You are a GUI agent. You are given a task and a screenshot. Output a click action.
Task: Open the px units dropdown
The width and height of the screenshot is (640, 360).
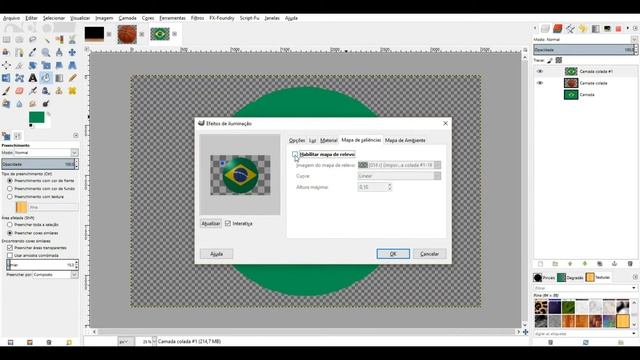click(126, 342)
